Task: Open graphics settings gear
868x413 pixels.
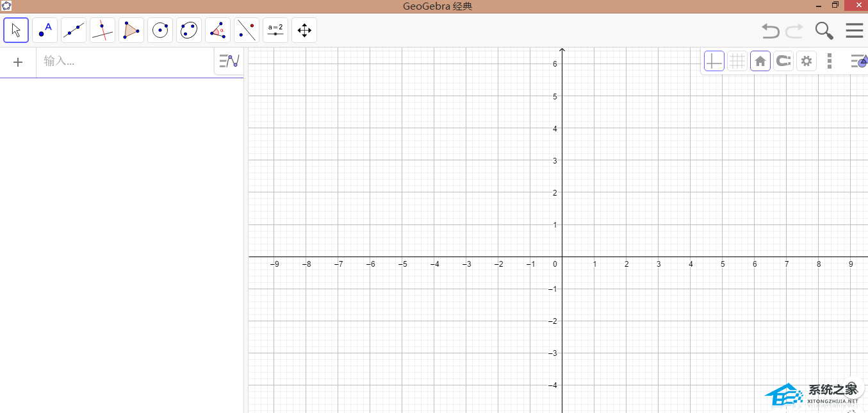Action: (x=807, y=61)
